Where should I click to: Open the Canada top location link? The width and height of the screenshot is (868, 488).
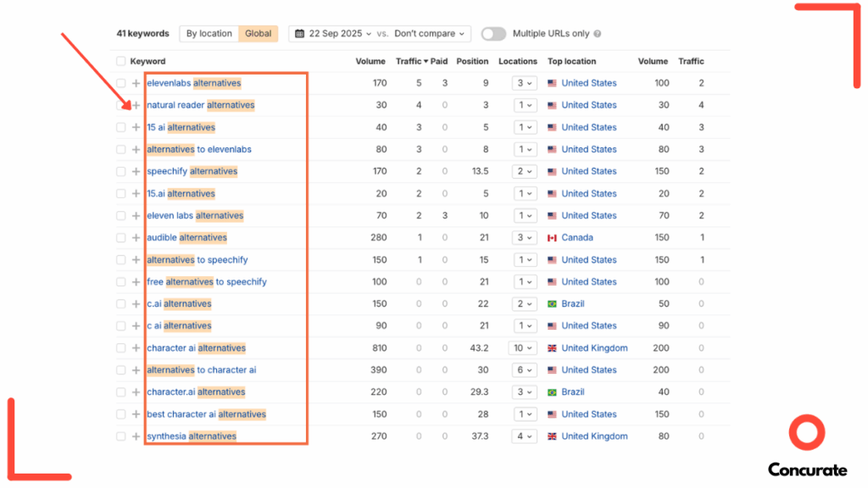(576, 238)
